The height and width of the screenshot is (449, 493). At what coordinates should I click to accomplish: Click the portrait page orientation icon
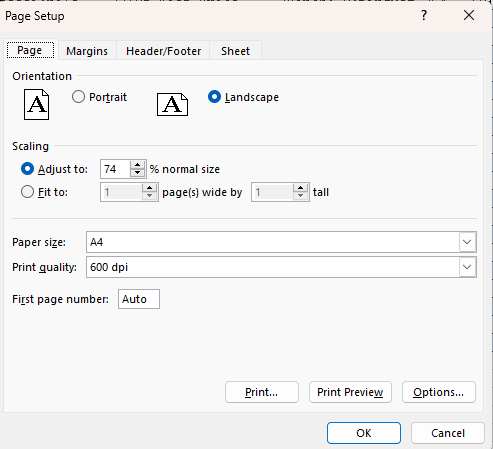[37, 104]
